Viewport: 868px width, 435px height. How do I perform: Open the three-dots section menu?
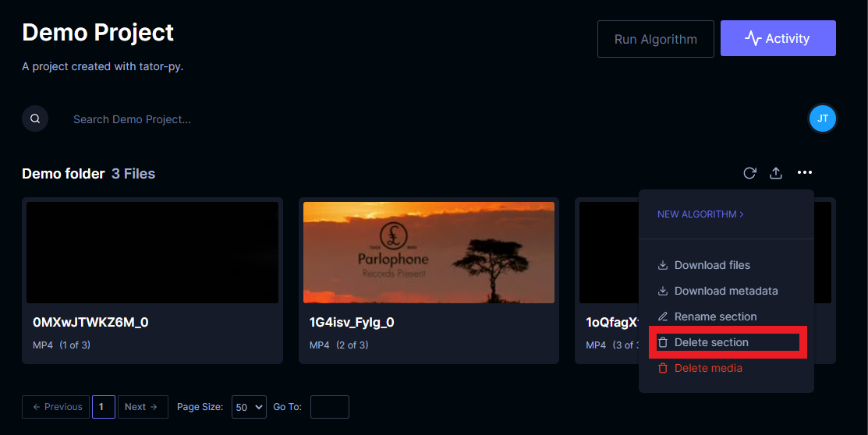pos(804,172)
